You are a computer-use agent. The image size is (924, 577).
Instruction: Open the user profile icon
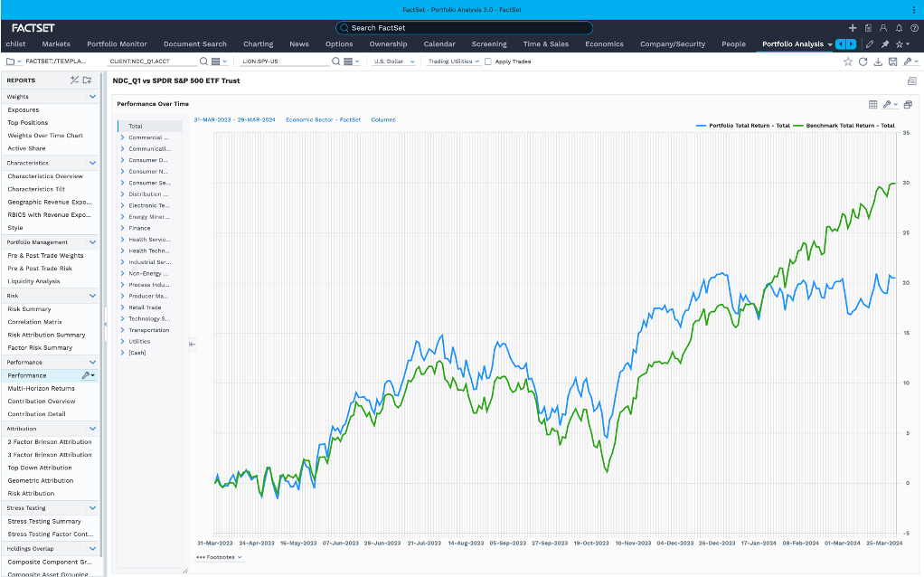[x=883, y=28]
